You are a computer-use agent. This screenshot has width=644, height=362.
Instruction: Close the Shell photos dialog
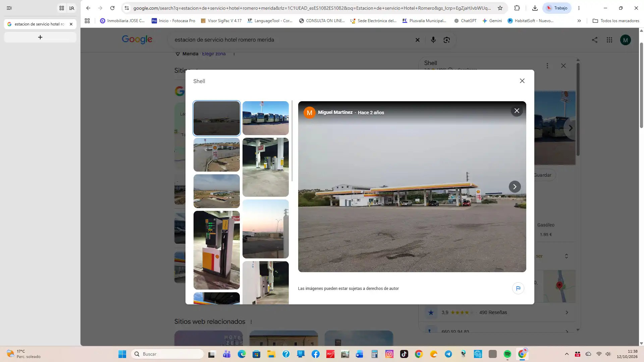pyautogui.click(x=522, y=81)
